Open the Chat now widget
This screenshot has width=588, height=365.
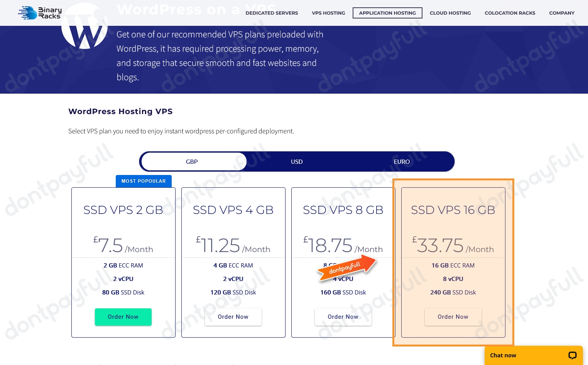[x=503, y=355]
